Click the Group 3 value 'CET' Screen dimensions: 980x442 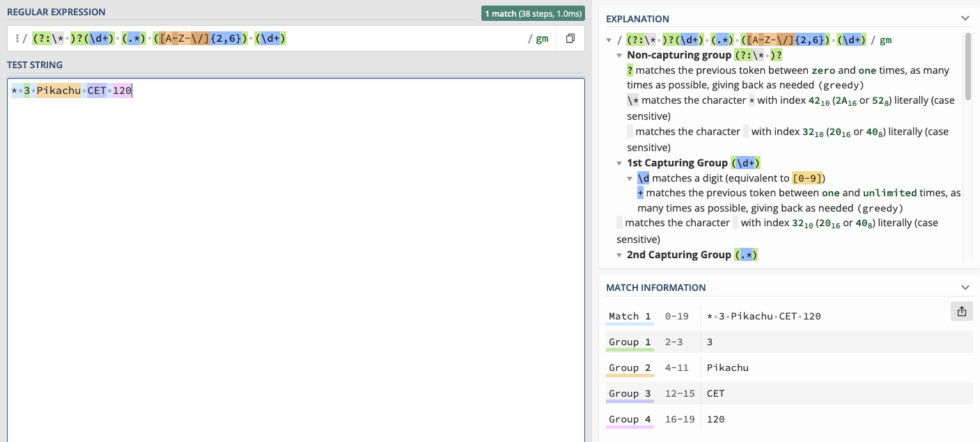pyautogui.click(x=715, y=393)
